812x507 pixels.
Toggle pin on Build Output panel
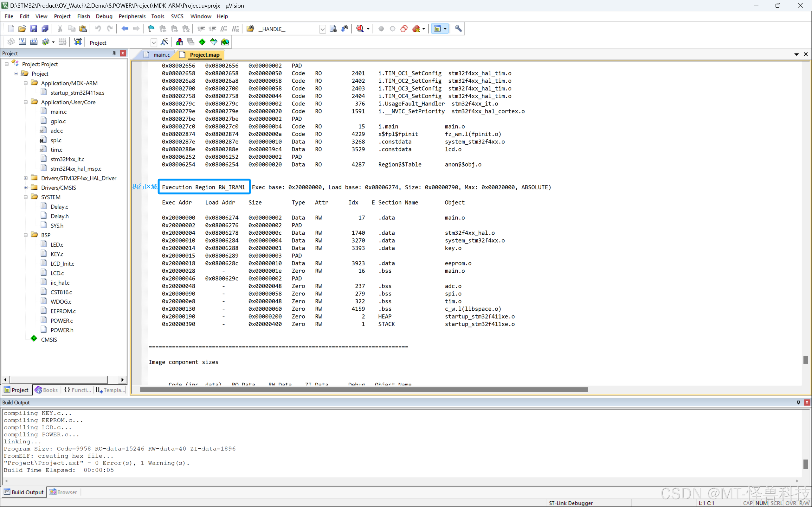[x=798, y=402]
